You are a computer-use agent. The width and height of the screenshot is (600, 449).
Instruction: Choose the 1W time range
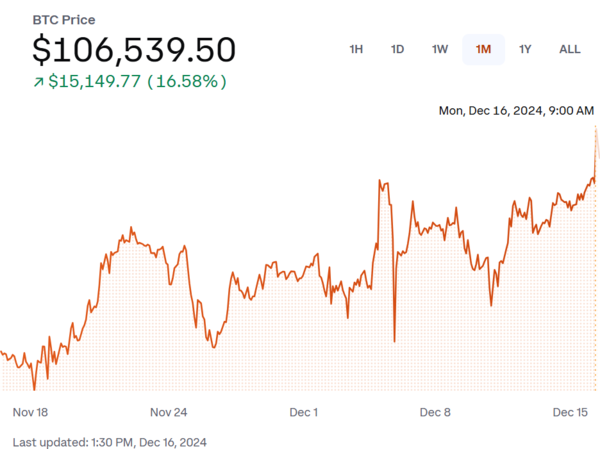tap(440, 49)
